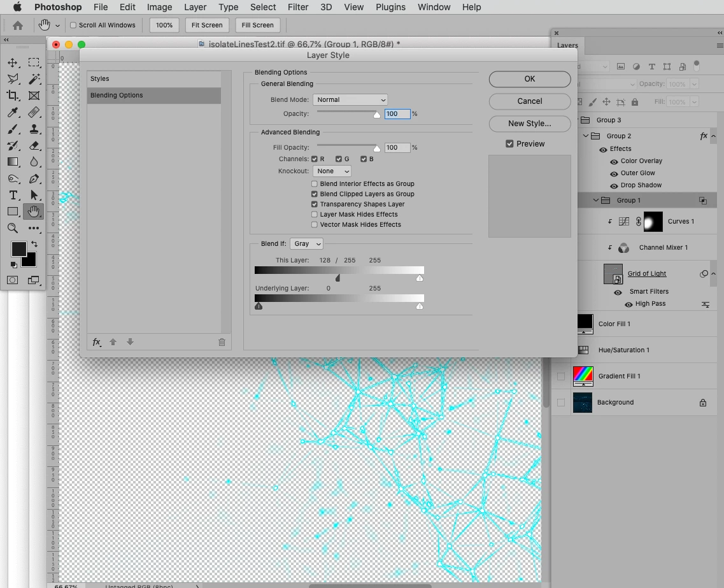Enable Blend Interior Effects as Group

315,184
